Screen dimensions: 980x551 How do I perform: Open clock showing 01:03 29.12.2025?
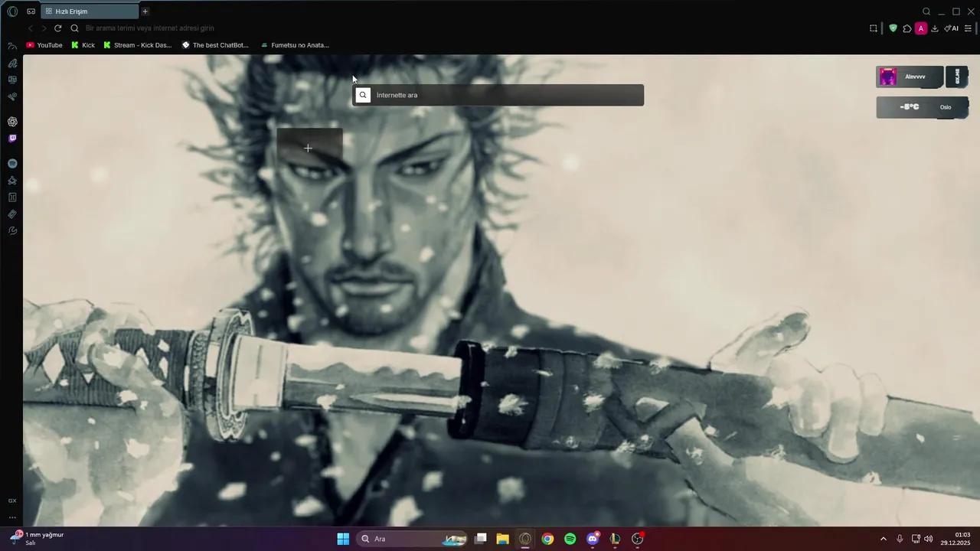point(955,539)
